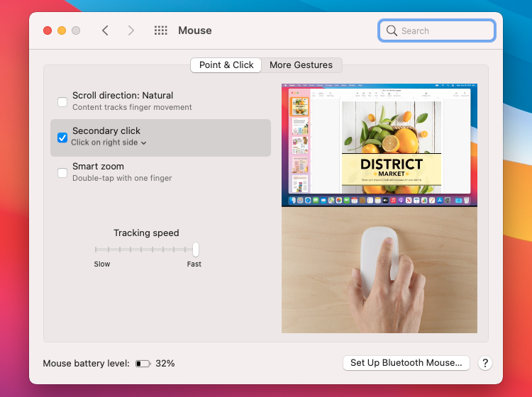Screen dimensions: 532x397
Task: Switch to the More Gestures tab
Action: coord(301,65)
